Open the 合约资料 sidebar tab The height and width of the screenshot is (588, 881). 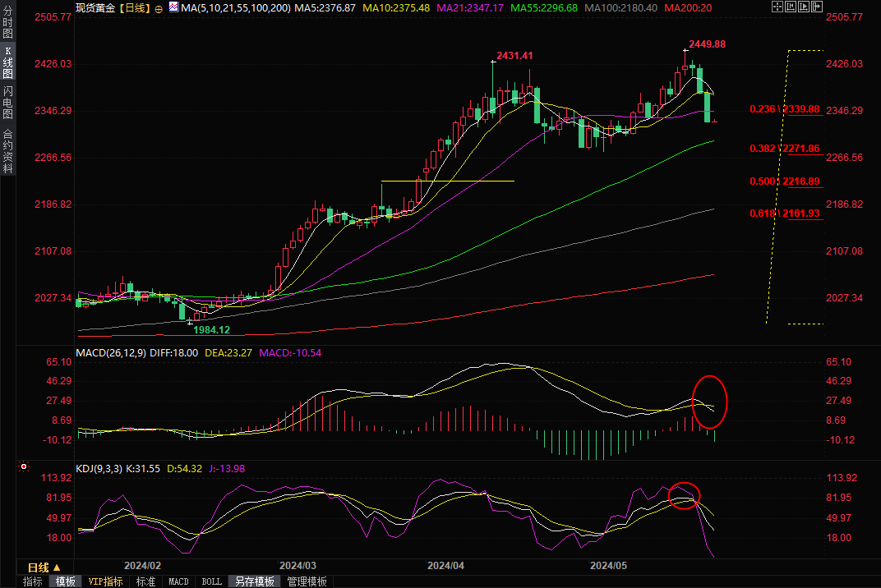[7, 151]
